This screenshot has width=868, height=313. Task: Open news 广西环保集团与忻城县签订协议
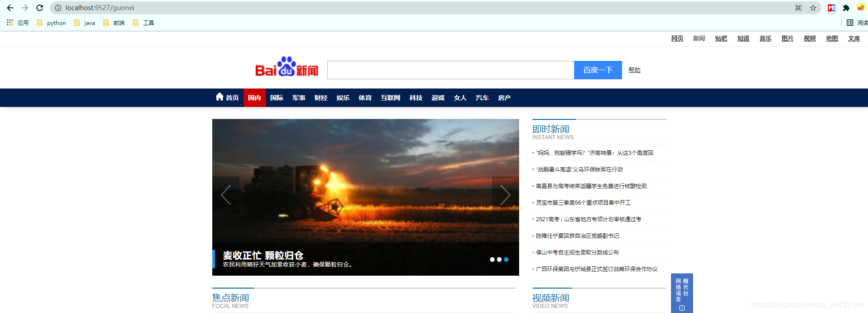coord(597,269)
